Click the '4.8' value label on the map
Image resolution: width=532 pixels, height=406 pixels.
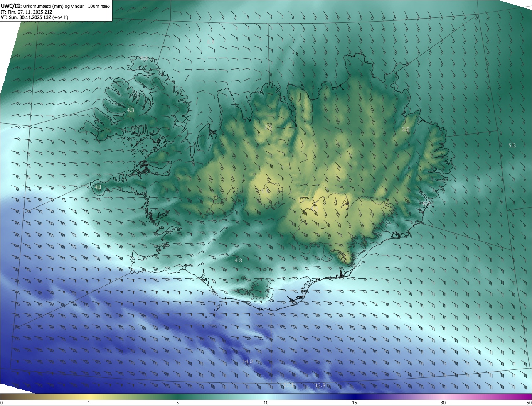pos(239,261)
